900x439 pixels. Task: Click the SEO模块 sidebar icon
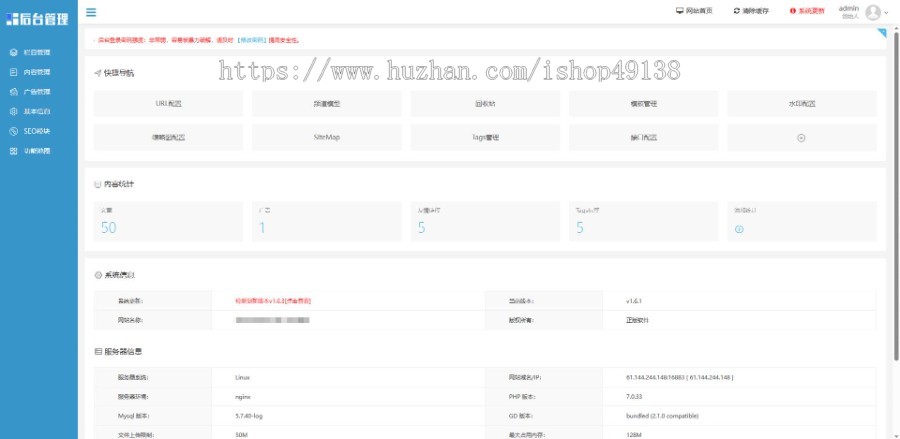[x=14, y=131]
